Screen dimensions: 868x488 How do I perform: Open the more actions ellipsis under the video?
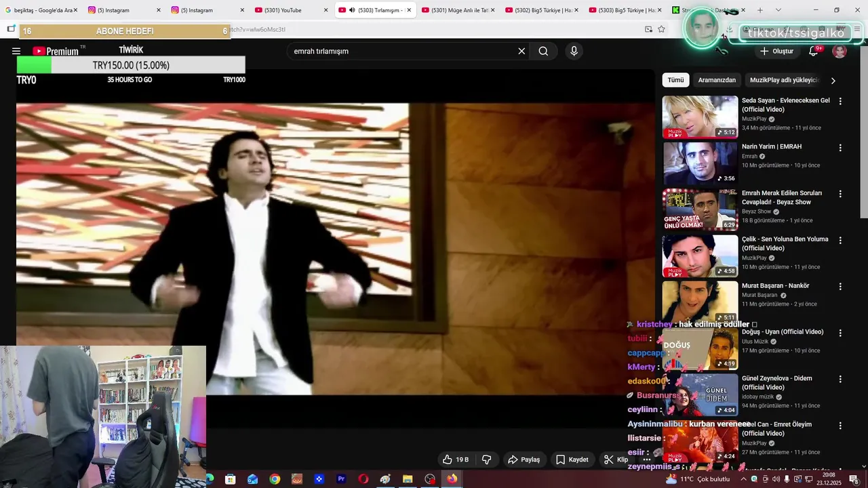click(x=646, y=460)
